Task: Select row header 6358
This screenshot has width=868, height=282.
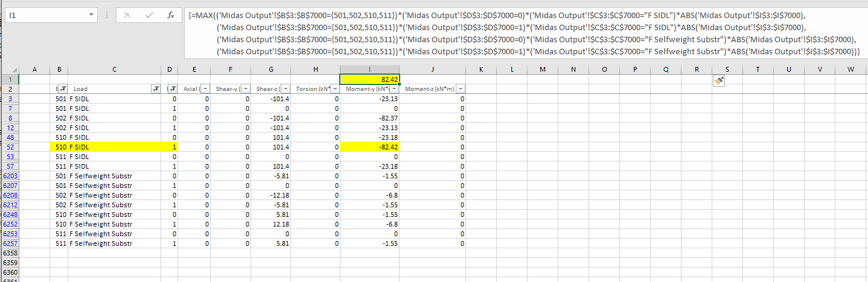Action: [x=10, y=252]
